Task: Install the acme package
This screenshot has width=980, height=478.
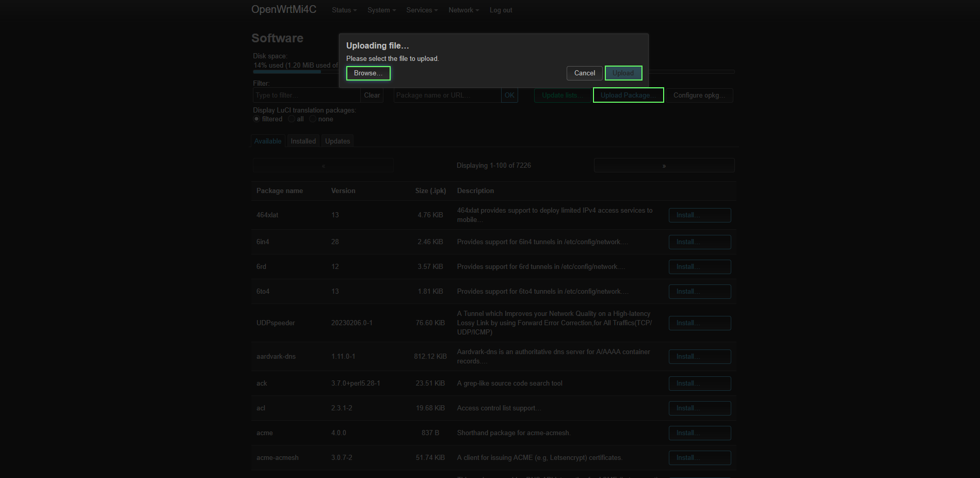Action: coord(700,433)
